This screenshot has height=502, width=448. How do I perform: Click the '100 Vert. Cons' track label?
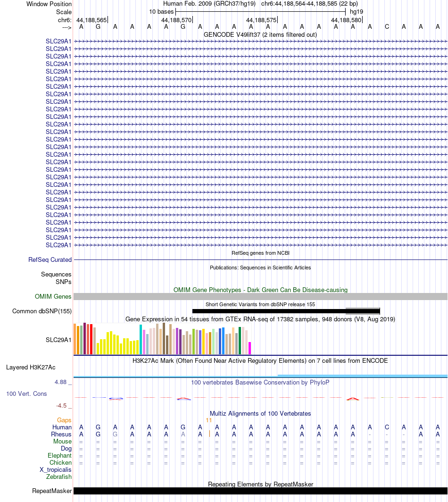click(x=26, y=394)
